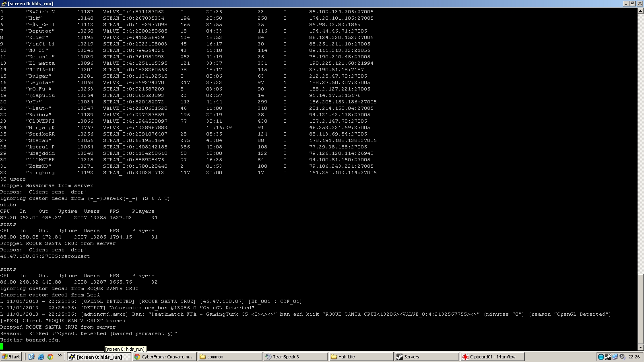Click player name "CLOVERFI" row
The image size is (644, 362).
pyautogui.click(x=40, y=121)
